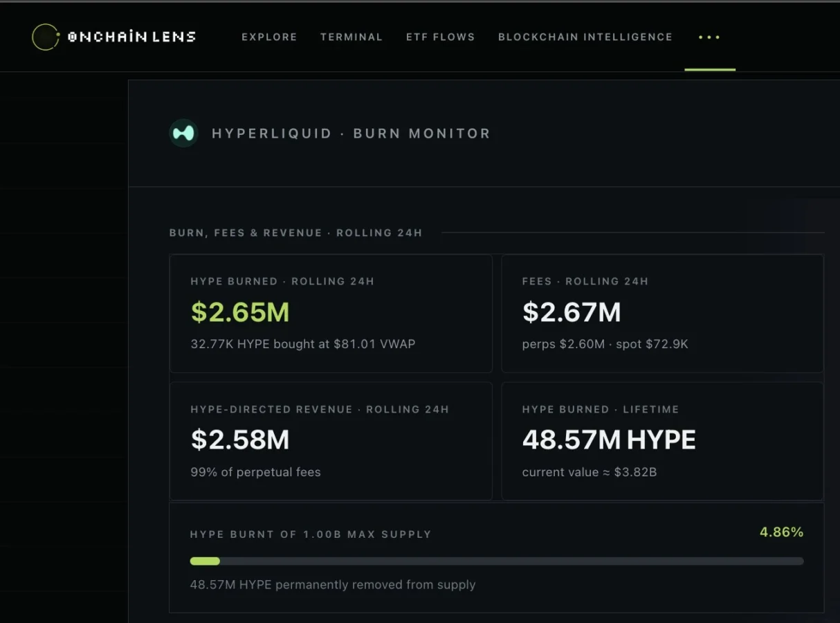
Task: Click the 'current value ≈ $3.82B' text
Action: tap(591, 473)
